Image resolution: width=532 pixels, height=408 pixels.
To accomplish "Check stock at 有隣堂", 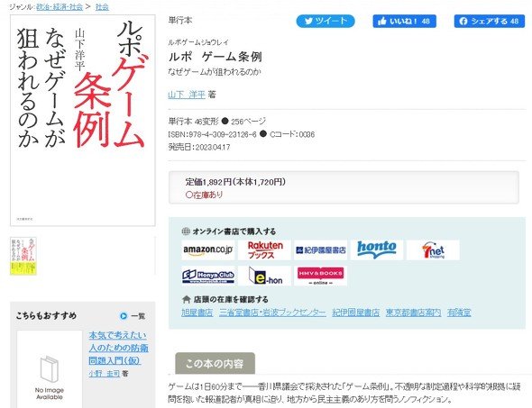I will point(459,313).
